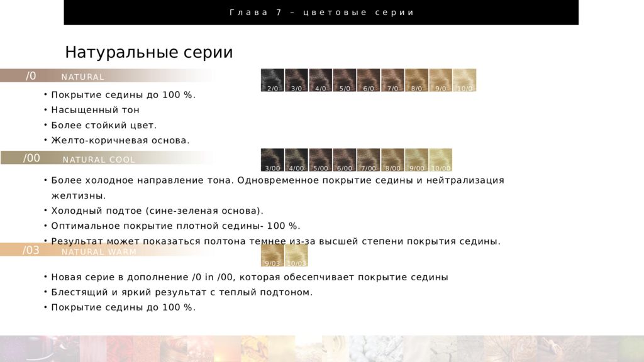Click the 5/0 shade swatch

click(345, 80)
